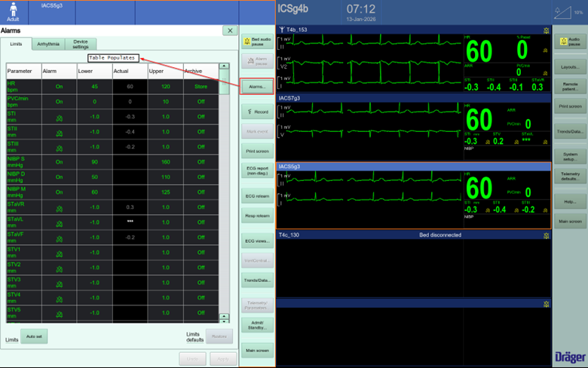Click the alarm table scroll-up arrow
588x368 pixels.
(x=224, y=66)
